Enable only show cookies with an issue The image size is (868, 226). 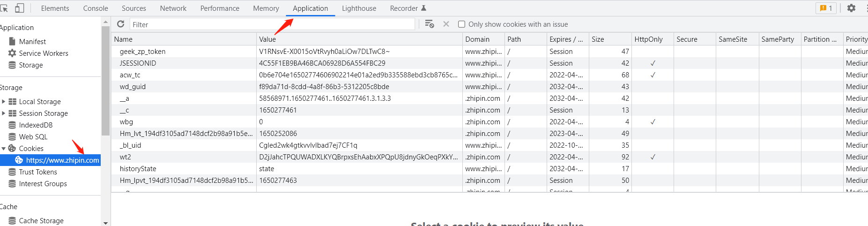462,24
